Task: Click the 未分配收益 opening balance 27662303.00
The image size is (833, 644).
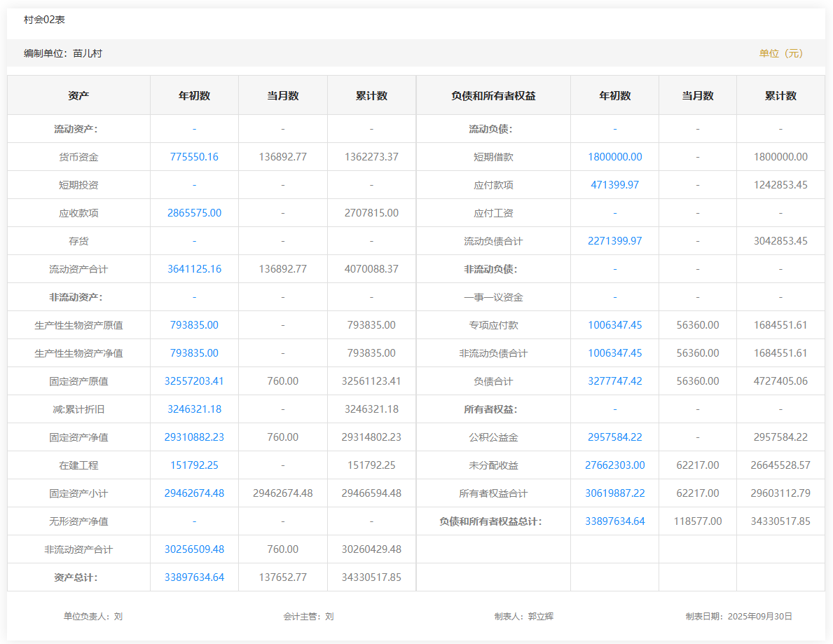Action: click(614, 465)
